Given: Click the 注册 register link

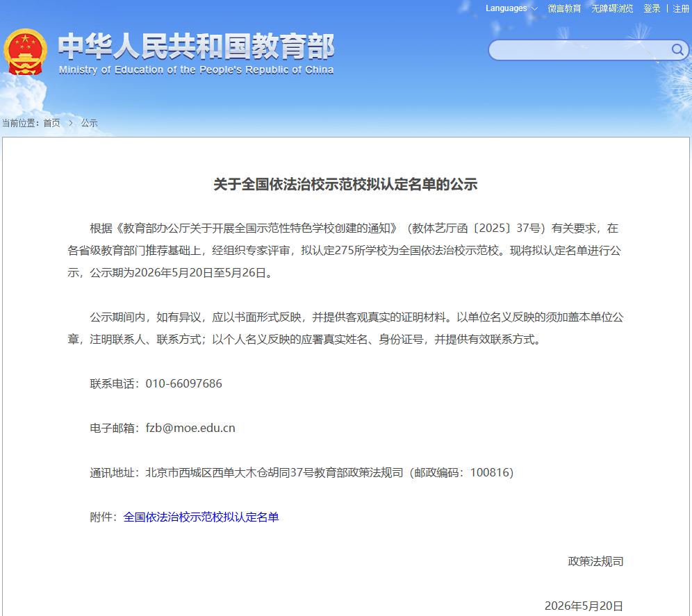Looking at the screenshot, I should click(x=681, y=8).
